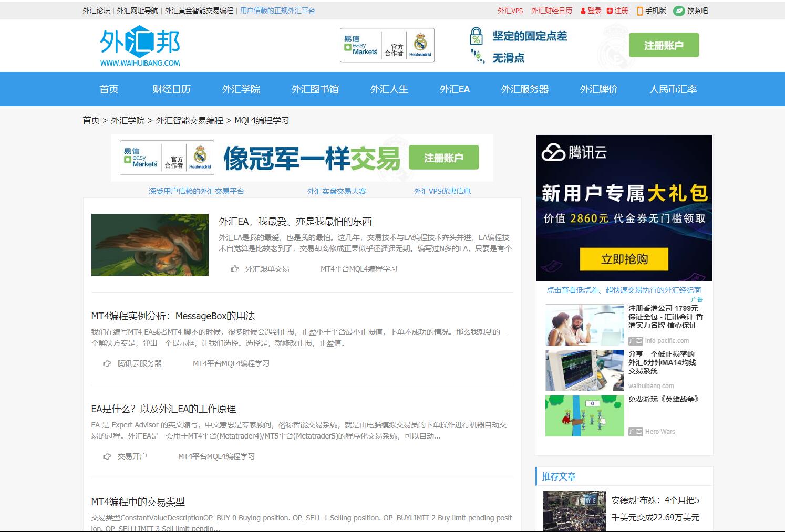This screenshot has width=785, height=532.
Task: Click 外汇智能交易编程 in the breadcrumb
Action: 189,120
